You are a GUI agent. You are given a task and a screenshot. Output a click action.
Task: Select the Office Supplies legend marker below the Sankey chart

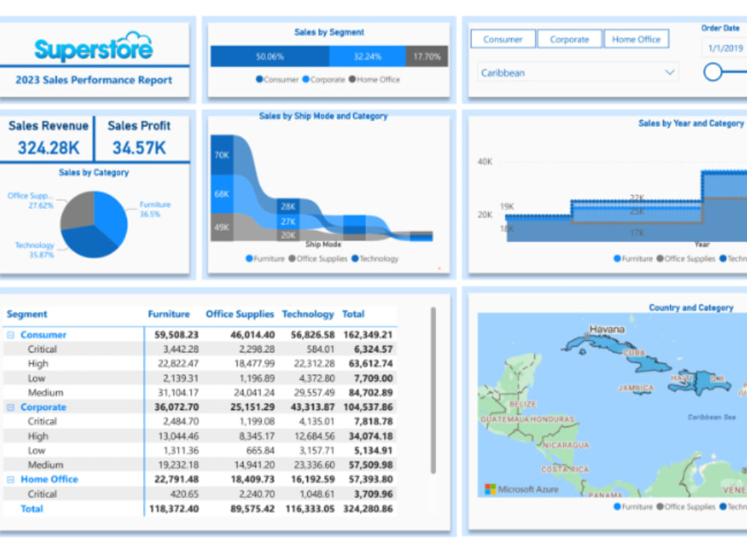tap(294, 259)
